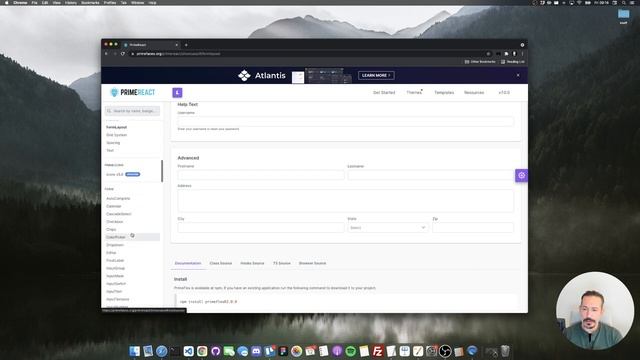Viewport: 640px width, 360px height.
Task: Switch to Browser Source tab
Action: 312,263
